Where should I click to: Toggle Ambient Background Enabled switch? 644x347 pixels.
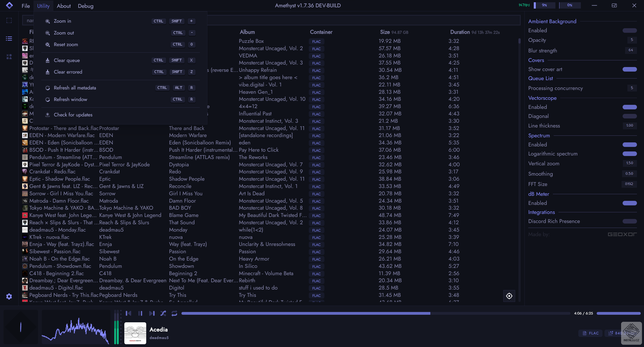[x=629, y=30]
